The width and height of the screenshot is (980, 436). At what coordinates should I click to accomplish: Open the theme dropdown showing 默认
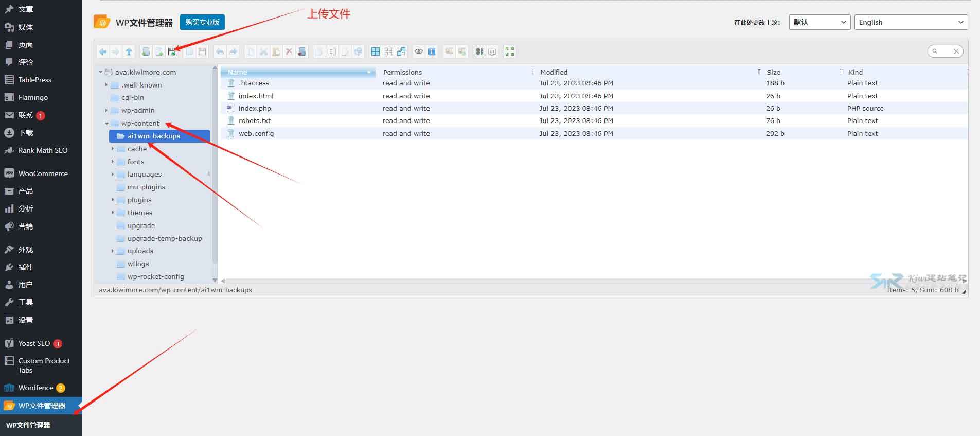(819, 22)
